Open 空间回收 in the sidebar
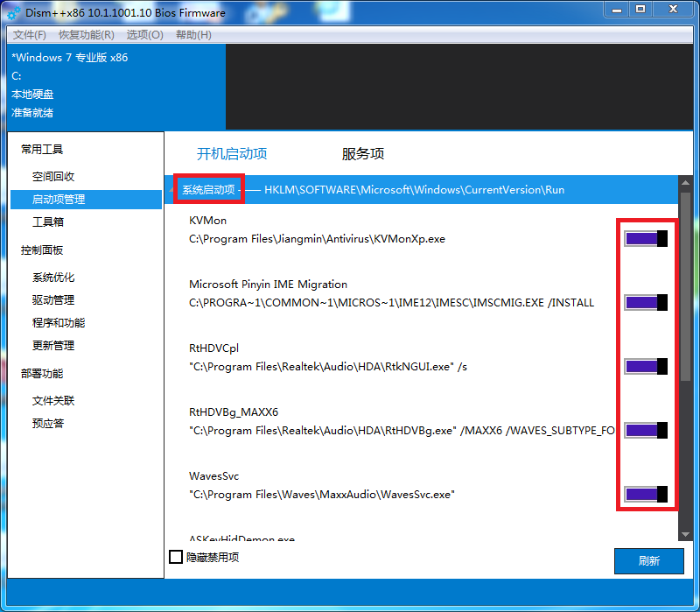 [53, 177]
